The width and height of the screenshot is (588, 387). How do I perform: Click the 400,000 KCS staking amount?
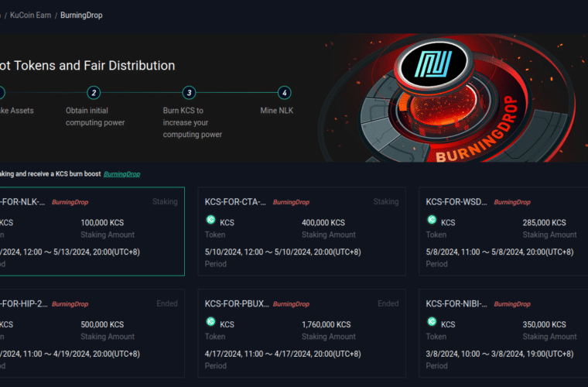coord(323,223)
